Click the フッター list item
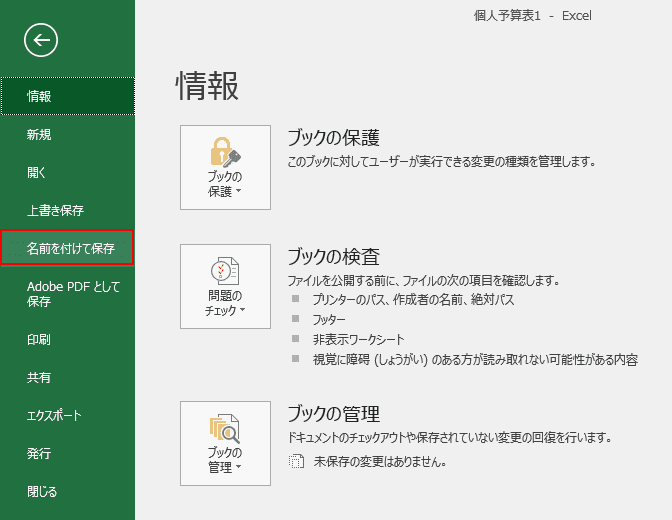The height and width of the screenshot is (520, 672). coord(329,319)
